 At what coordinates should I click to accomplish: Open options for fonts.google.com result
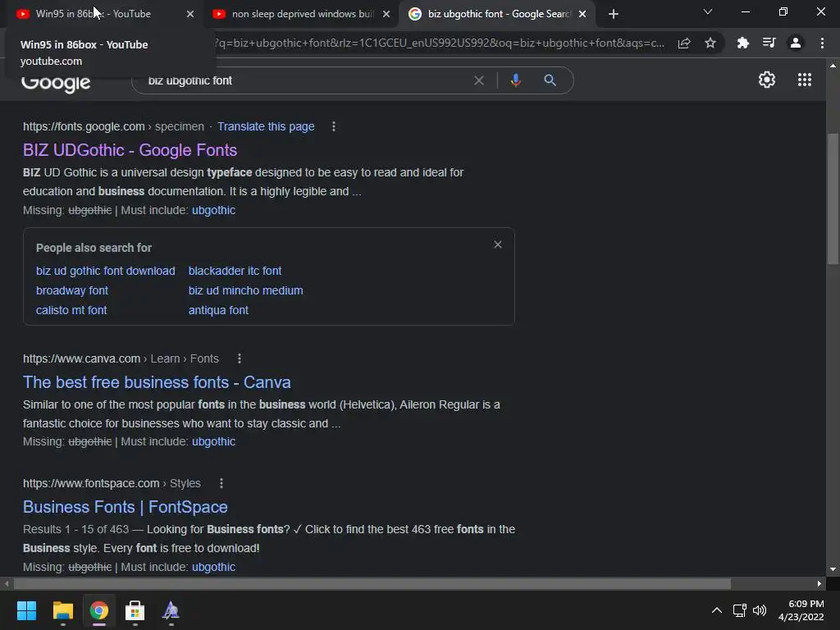coord(334,126)
